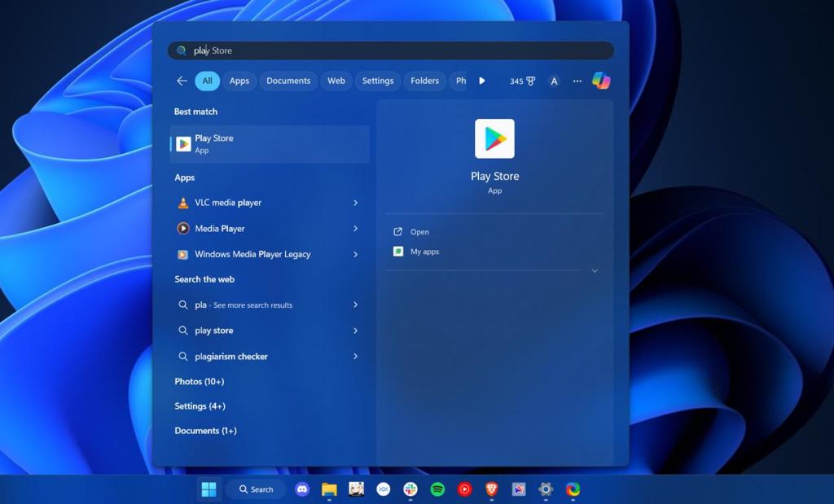The width and height of the screenshot is (834, 504).
Task: Open the Windows Start button
Action: pos(209,489)
